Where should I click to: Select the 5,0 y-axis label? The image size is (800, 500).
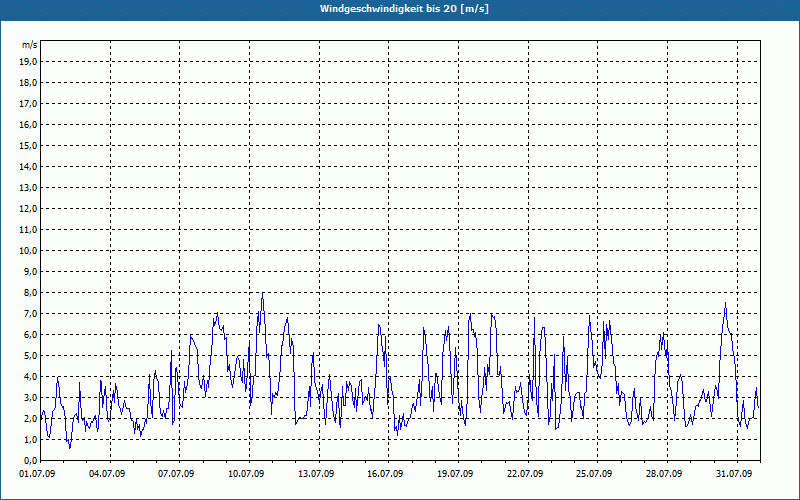point(30,356)
